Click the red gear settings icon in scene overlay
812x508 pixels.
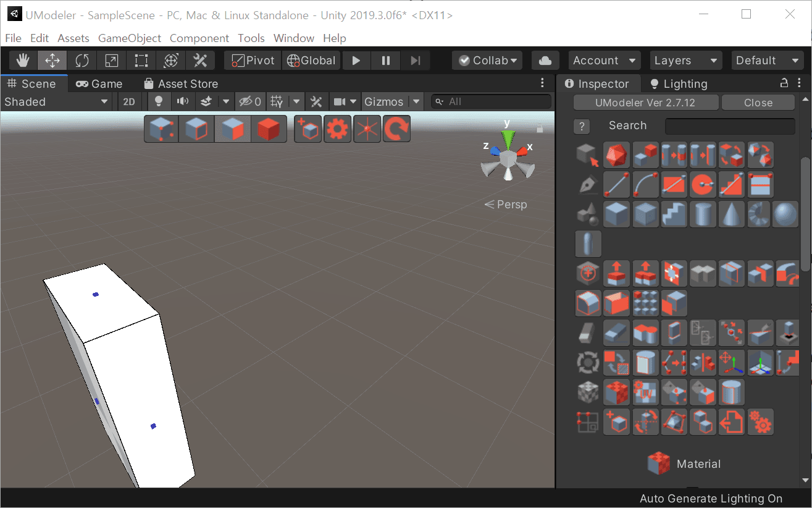(337, 129)
